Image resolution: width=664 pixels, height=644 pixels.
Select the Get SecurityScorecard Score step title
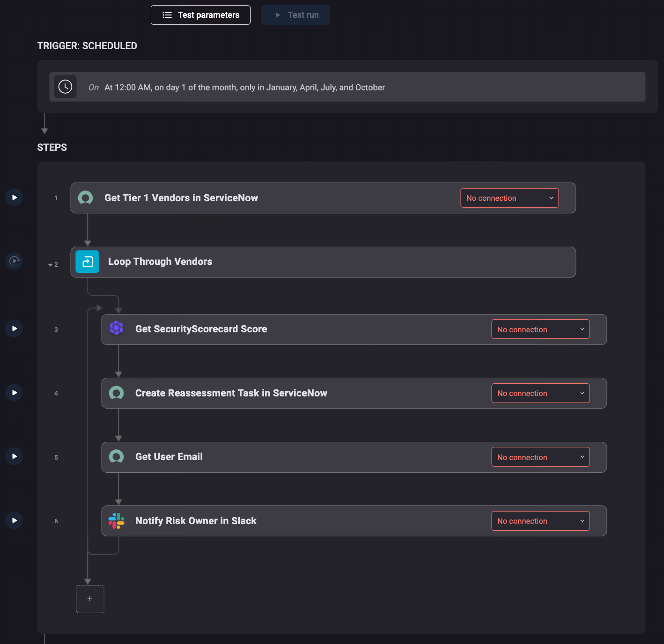click(201, 329)
